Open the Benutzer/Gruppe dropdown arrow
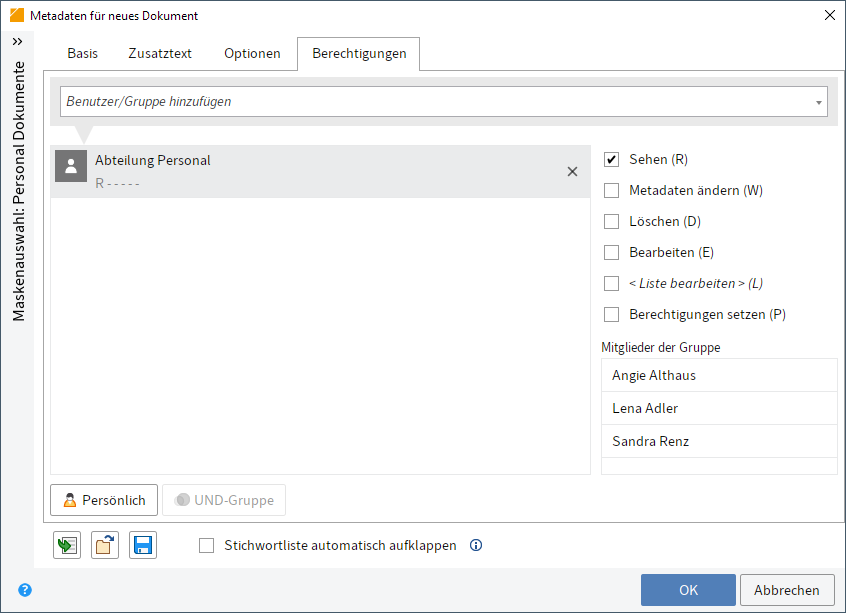Image resolution: width=846 pixels, height=613 pixels. click(x=818, y=102)
